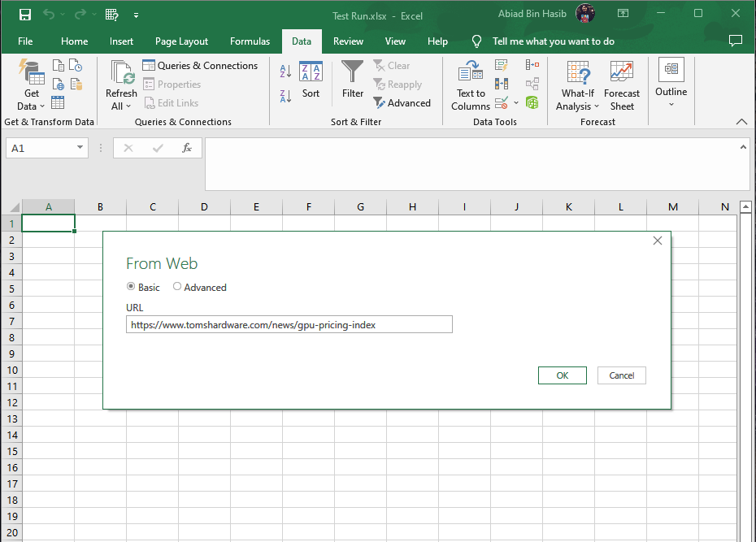
Task: Open Existing Connections icon
Action: click(76, 85)
